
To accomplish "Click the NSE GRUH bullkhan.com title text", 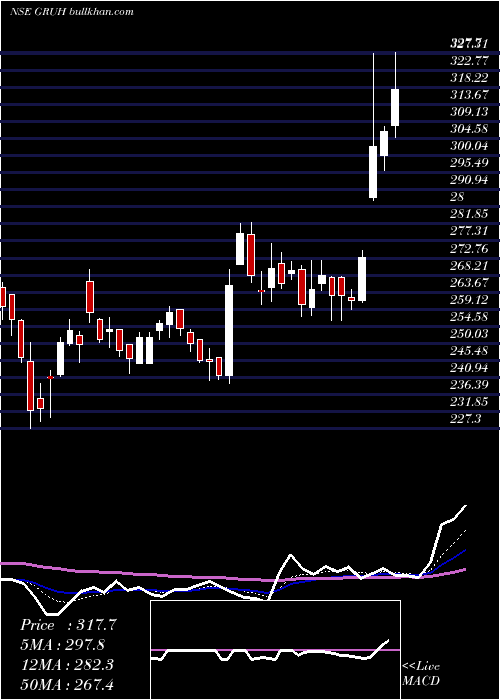I will [x=72, y=12].
